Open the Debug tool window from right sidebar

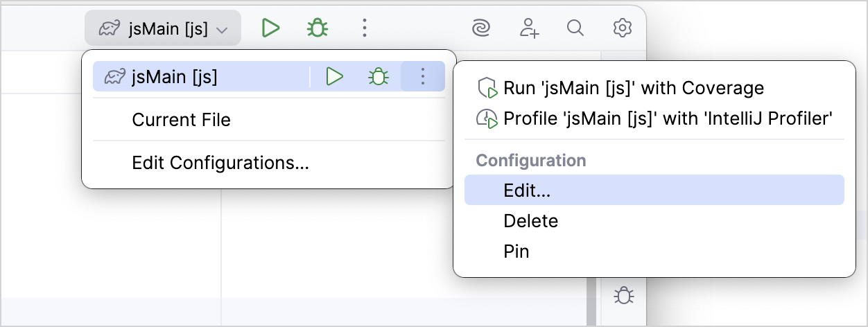624,297
